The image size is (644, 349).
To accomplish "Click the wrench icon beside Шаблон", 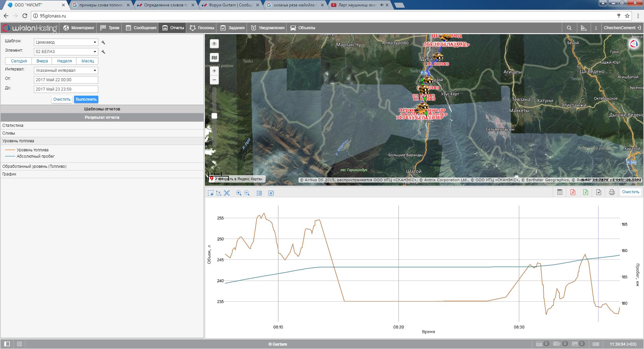I will click(103, 42).
